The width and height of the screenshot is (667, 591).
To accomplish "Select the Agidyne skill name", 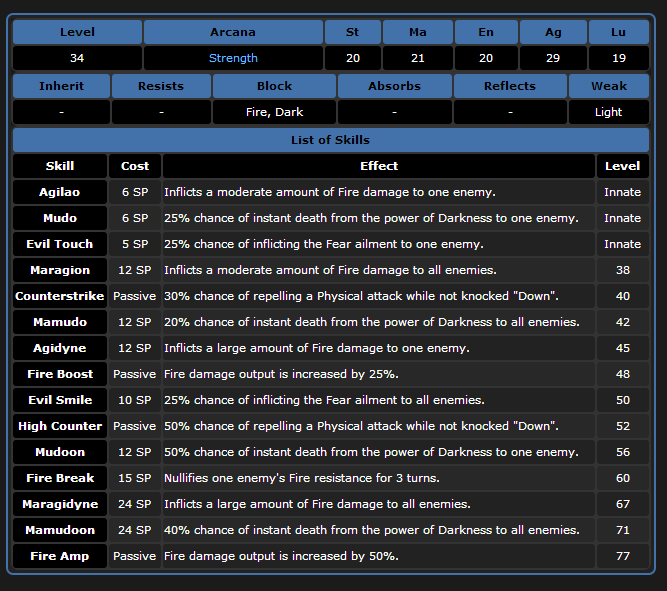I will [60, 348].
